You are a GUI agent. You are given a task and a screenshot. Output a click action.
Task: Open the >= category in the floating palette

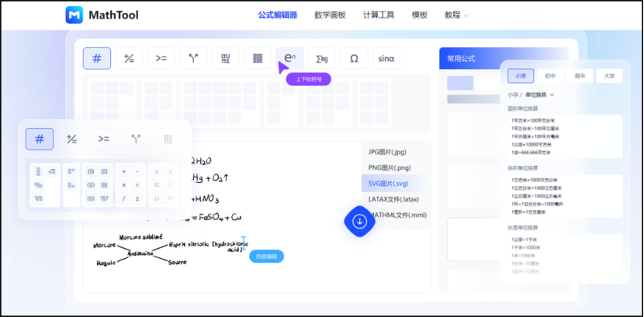click(x=103, y=139)
